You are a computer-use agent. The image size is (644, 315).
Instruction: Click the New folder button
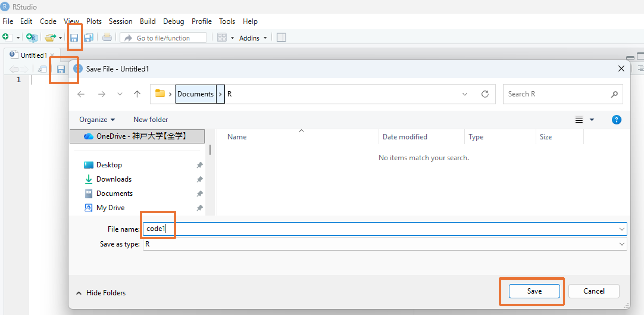click(x=150, y=120)
